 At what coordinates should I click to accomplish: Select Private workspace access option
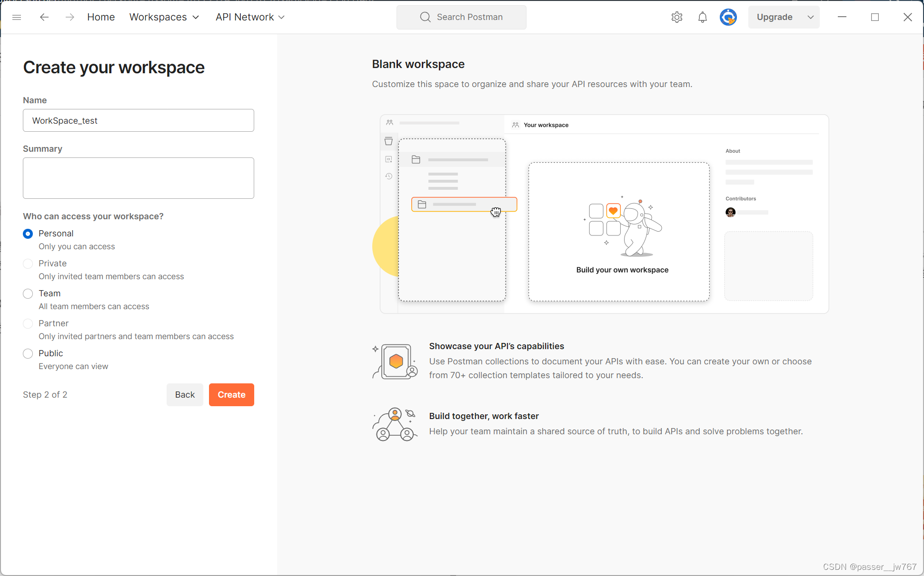[28, 263]
